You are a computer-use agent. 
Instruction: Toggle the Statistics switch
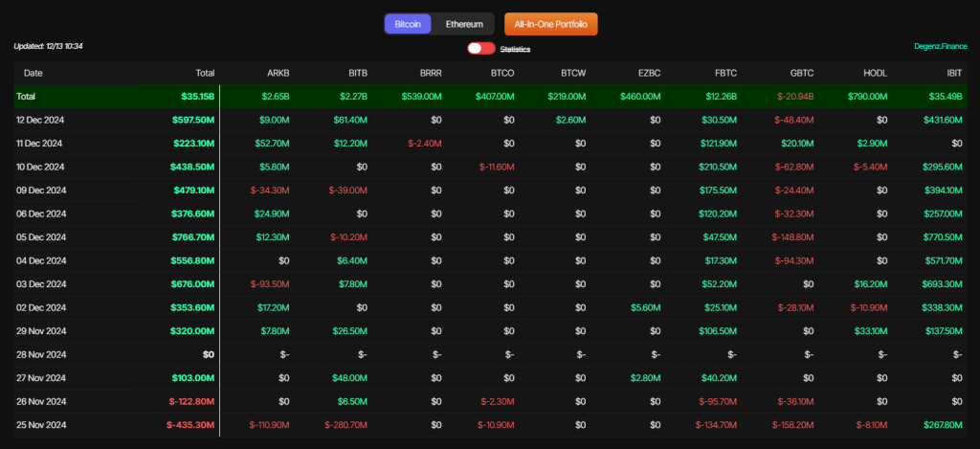pyautogui.click(x=480, y=49)
